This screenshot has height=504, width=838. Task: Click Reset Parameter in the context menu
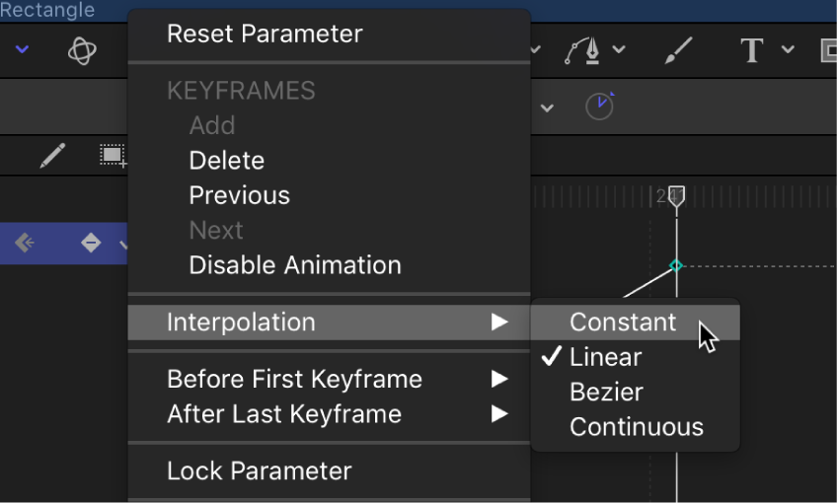pos(265,34)
